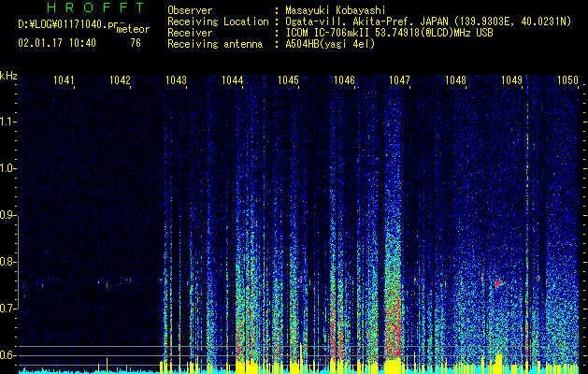This screenshot has width=588, height=374.
Task: Click time marker 1041
Action: [64, 79]
